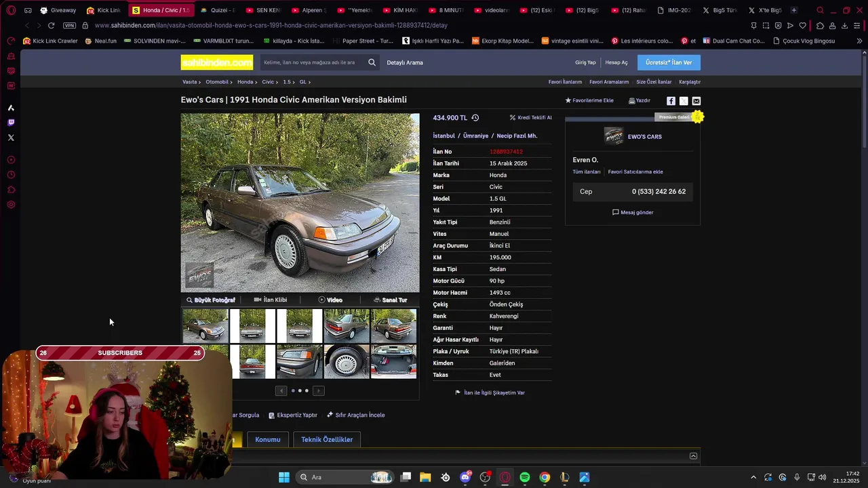The height and width of the screenshot is (488, 868).
Task: Select the wheel close-up thumbnail
Action: [x=347, y=361]
